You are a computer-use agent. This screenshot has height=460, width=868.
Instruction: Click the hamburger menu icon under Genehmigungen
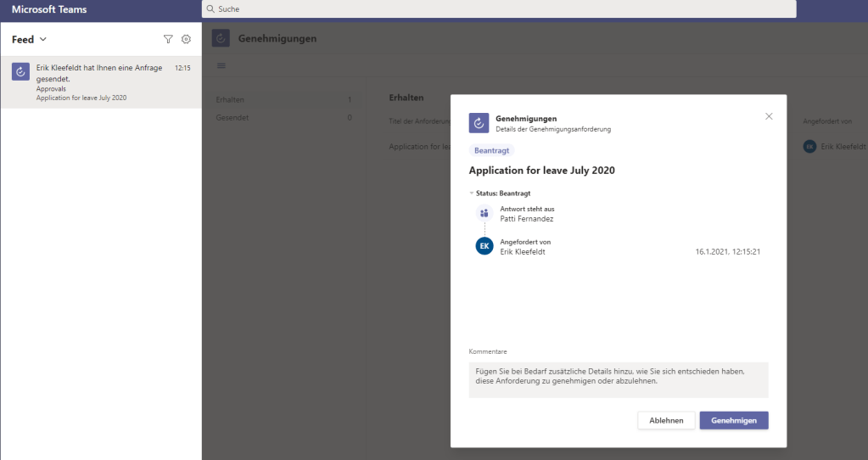click(221, 66)
